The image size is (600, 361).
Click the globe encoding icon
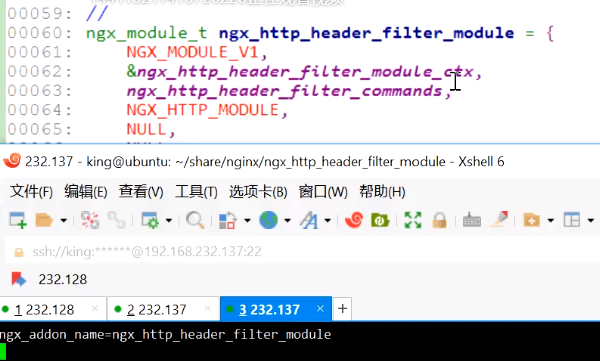(x=269, y=221)
